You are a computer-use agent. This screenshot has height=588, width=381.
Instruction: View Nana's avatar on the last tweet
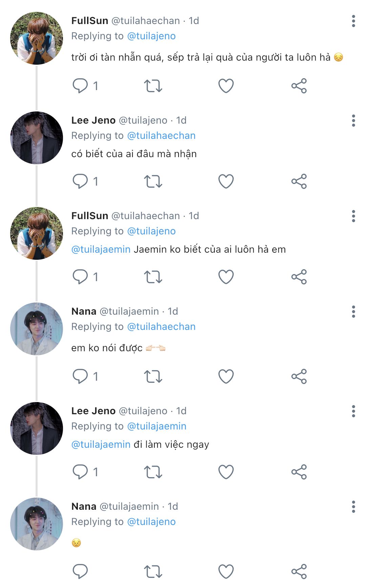coord(37,524)
